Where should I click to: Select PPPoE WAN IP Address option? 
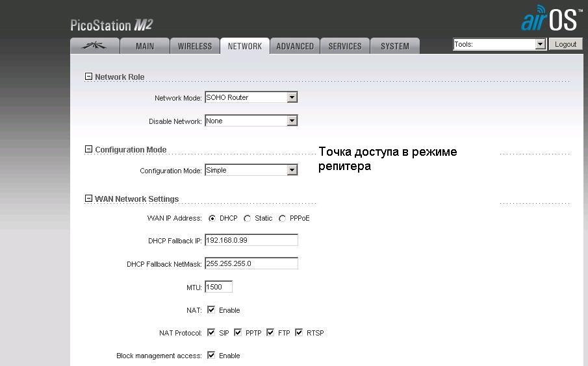pyautogui.click(x=282, y=219)
